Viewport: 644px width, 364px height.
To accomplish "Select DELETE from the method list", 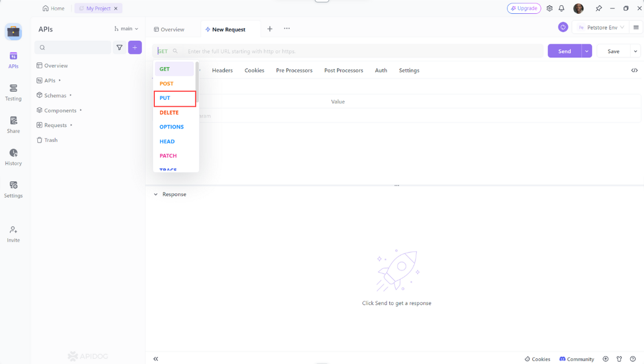I will pos(174,113).
